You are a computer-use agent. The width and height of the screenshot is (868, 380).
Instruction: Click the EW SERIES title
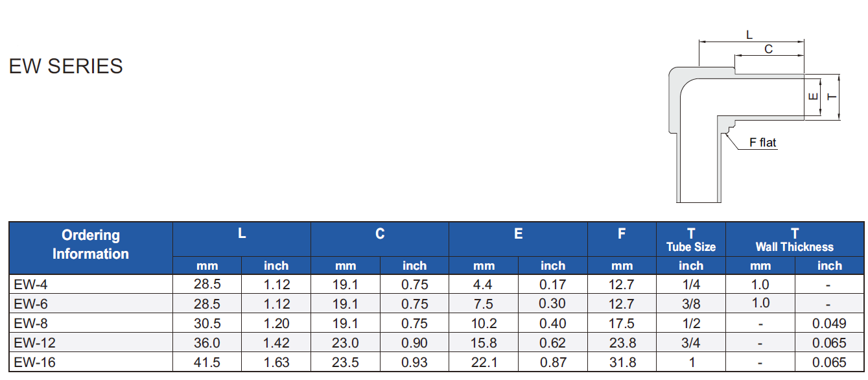pos(65,66)
